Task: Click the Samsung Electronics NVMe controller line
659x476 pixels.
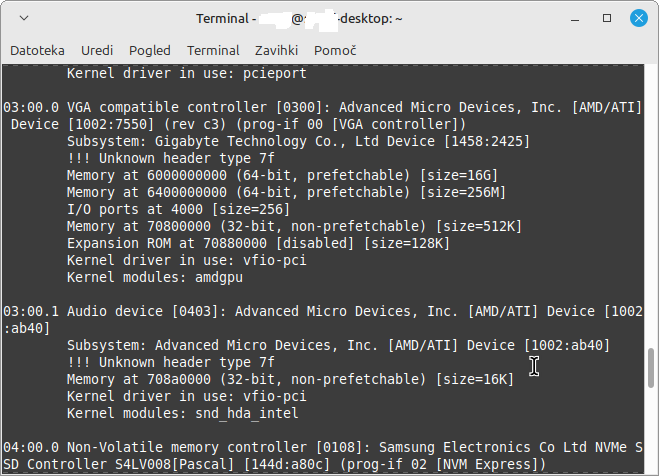Action: click(x=323, y=456)
